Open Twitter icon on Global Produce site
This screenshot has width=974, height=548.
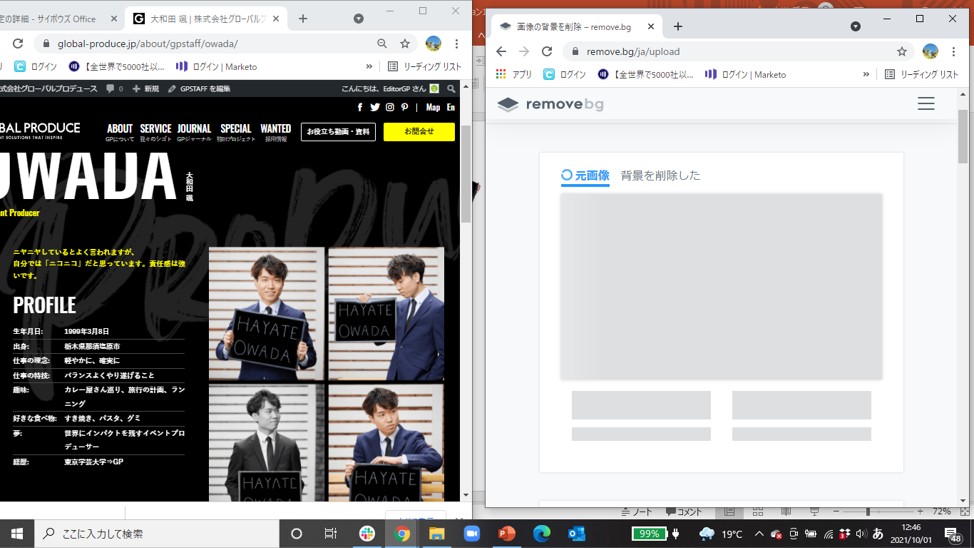click(x=375, y=107)
